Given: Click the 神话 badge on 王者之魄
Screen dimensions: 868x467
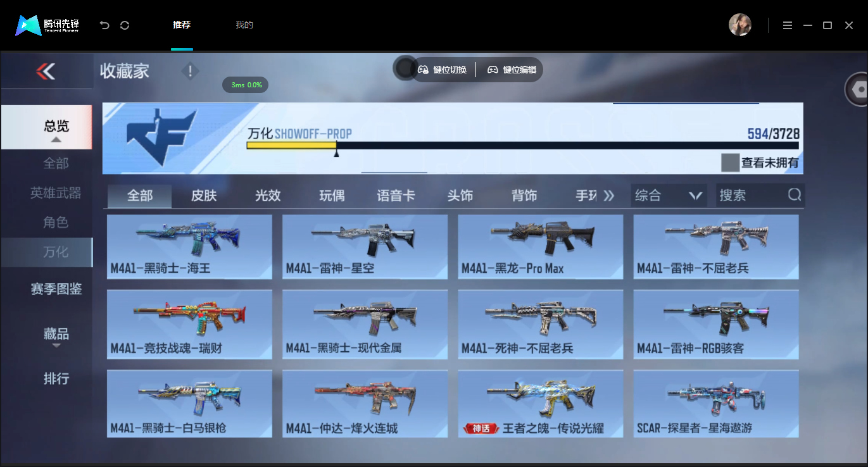Looking at the screenshot, I should [x=481, y=429].
